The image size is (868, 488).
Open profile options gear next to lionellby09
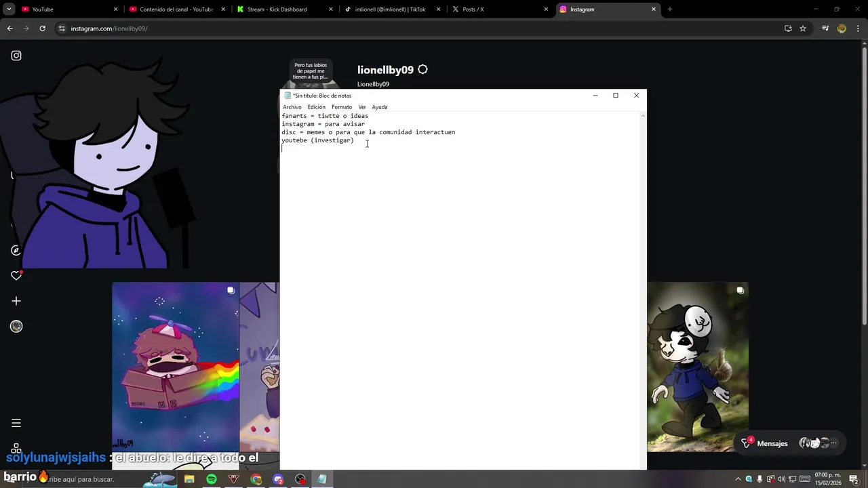(x=422, y=69)
